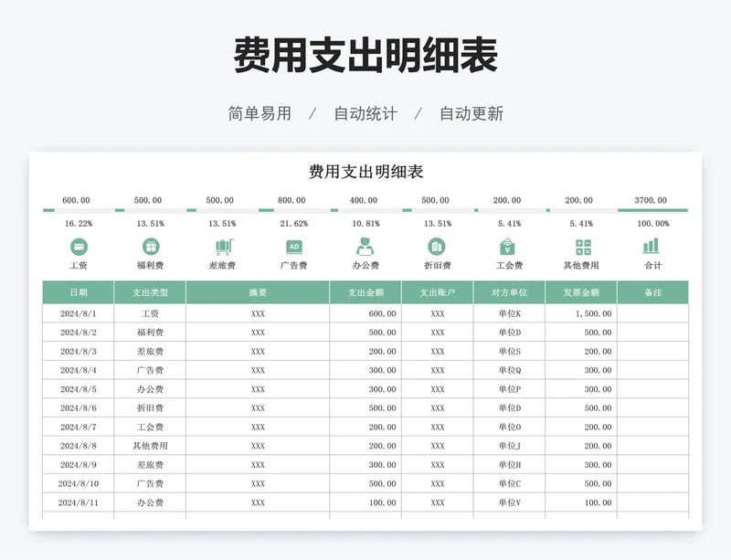This screenshot has height=560, width=731.
Task: Click the 21.62% percentage value
Action: (294, 224)
